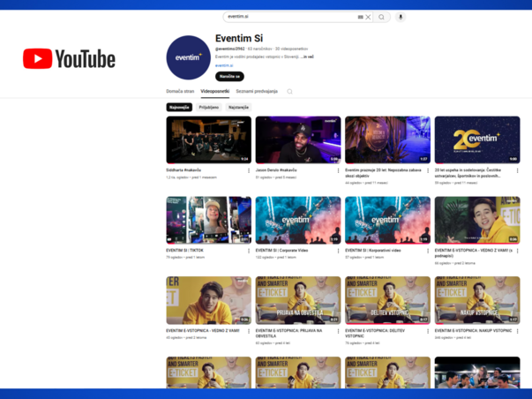Play the Jason Derulo thumbnail
532x399 pixels.
click(298, 139)
